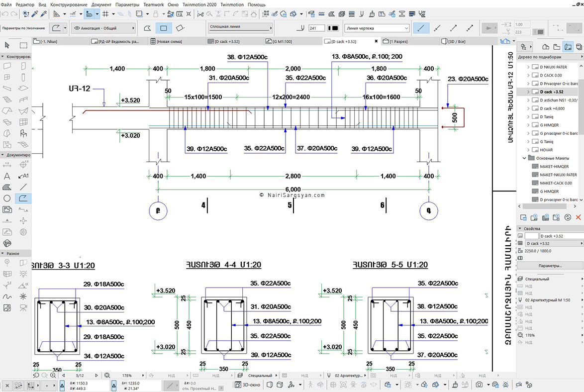
Task: Click the pen number 241 input field
Action: point(316,28)
